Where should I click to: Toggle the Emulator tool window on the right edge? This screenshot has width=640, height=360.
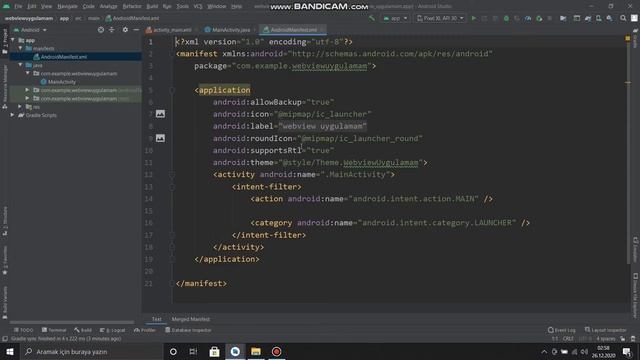tap(635, 250)
